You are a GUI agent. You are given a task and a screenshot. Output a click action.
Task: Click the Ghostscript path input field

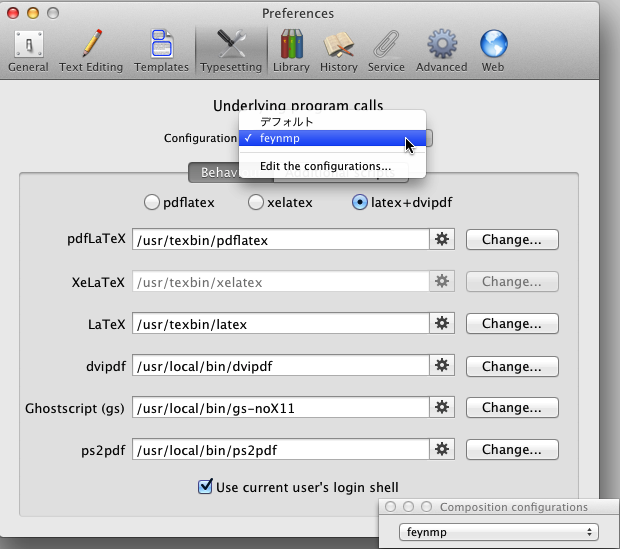(x=280, y=408)
